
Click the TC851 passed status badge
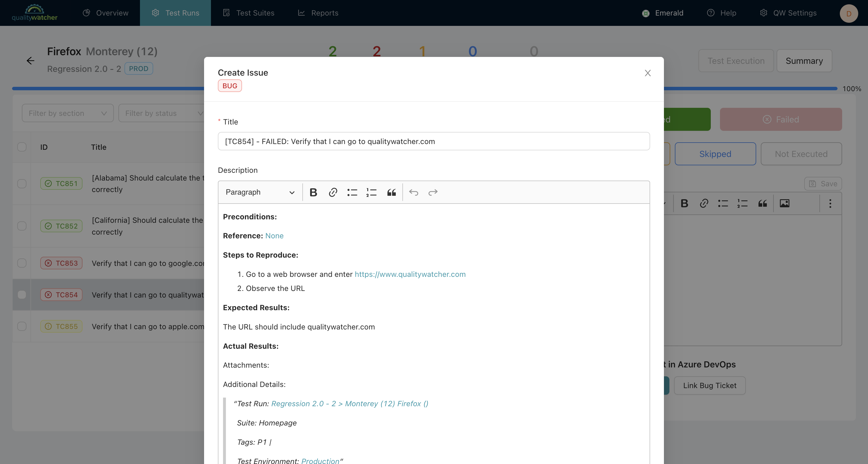(x=61, y=184)
